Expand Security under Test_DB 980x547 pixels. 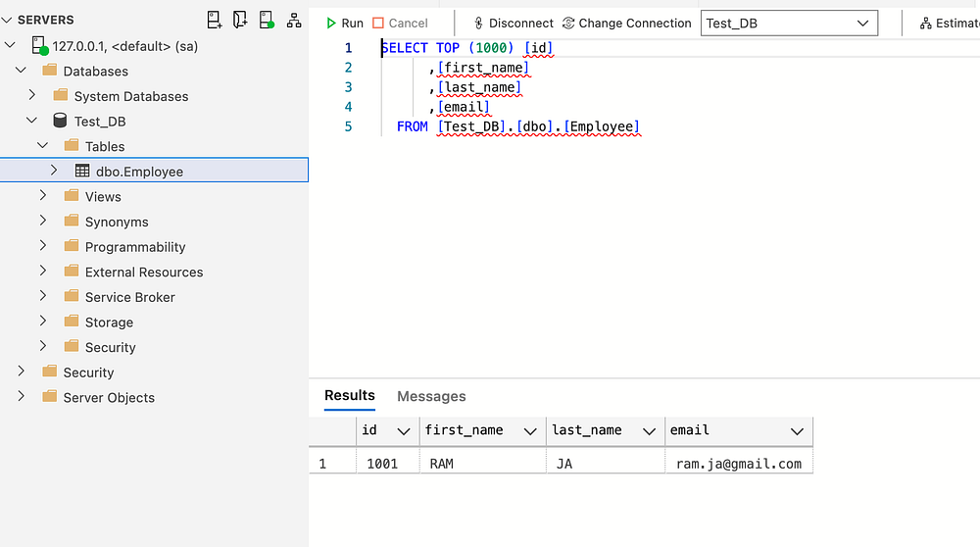coord(42,346)
